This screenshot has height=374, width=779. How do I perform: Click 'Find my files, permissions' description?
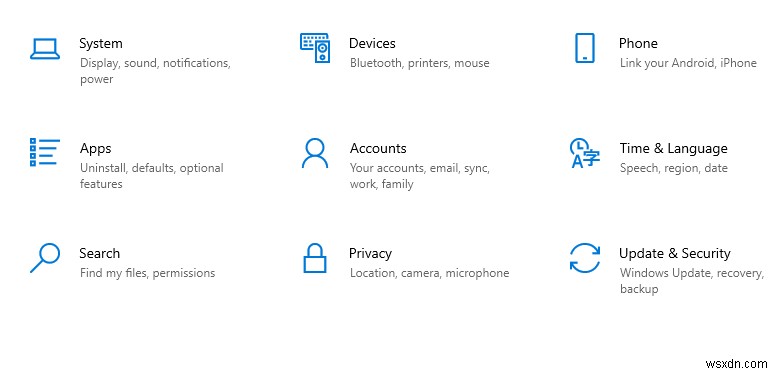point(147,273)
